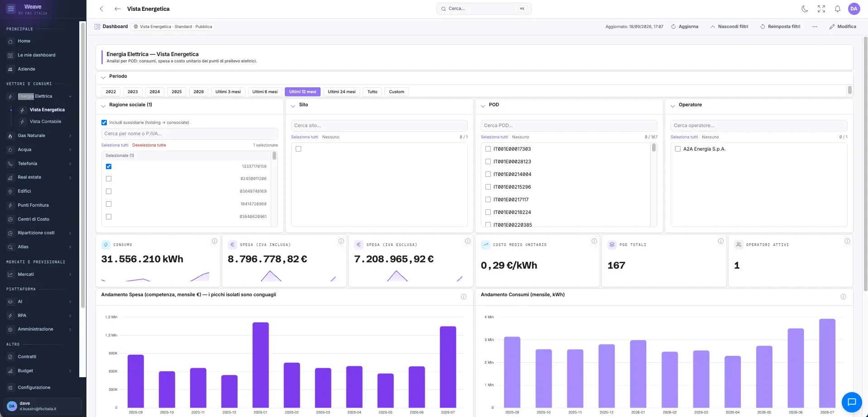Show info for Operatori Attivi card

pyautogui.click(x=847, y=241)
